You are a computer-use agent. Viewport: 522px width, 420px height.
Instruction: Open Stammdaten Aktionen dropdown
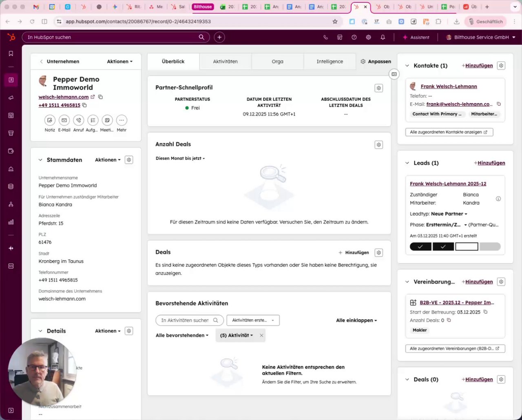108,160
